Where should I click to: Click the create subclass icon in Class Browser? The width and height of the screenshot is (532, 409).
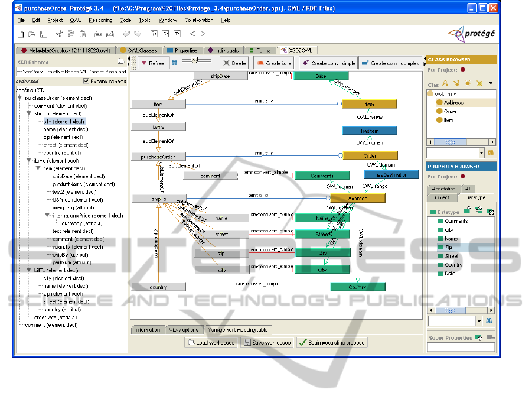(445, 84)
